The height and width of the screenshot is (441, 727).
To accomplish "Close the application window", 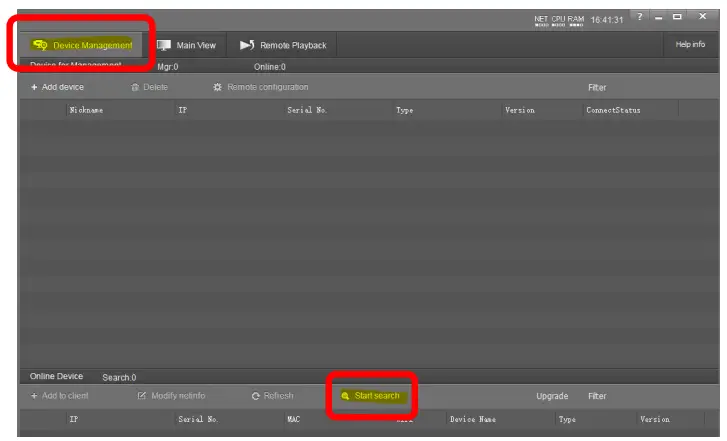I will click(x=702, y=16).
